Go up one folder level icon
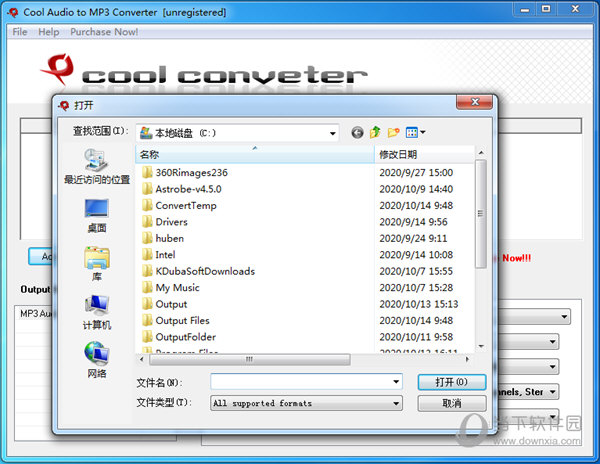The height and width of the screenshot is (464, 600). (375, 132)
